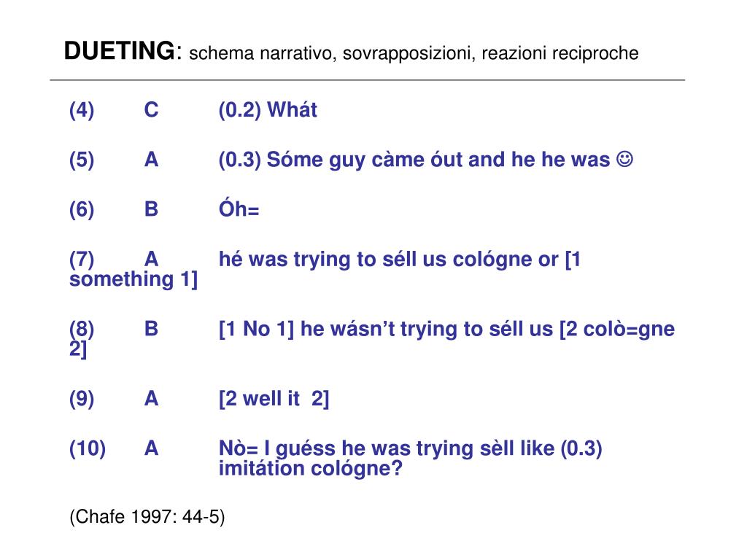
Task: Click line number (5)
Action: point(82,160)
